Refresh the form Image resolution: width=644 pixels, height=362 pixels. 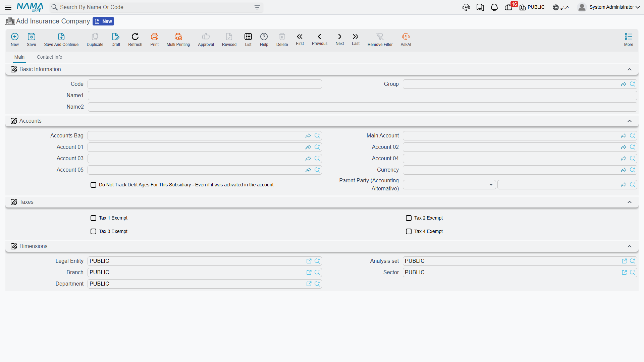coord(135,40)
